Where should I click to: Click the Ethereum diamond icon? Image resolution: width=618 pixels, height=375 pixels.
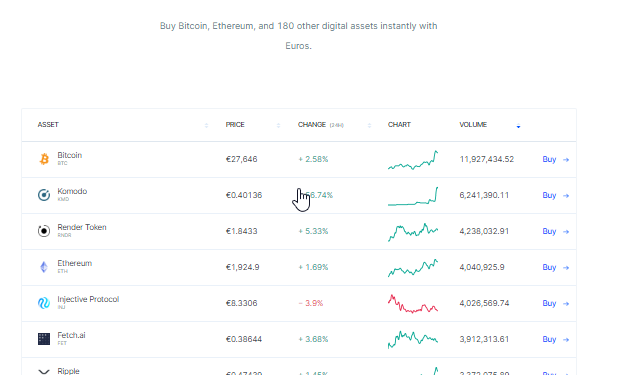coord(44,267)
